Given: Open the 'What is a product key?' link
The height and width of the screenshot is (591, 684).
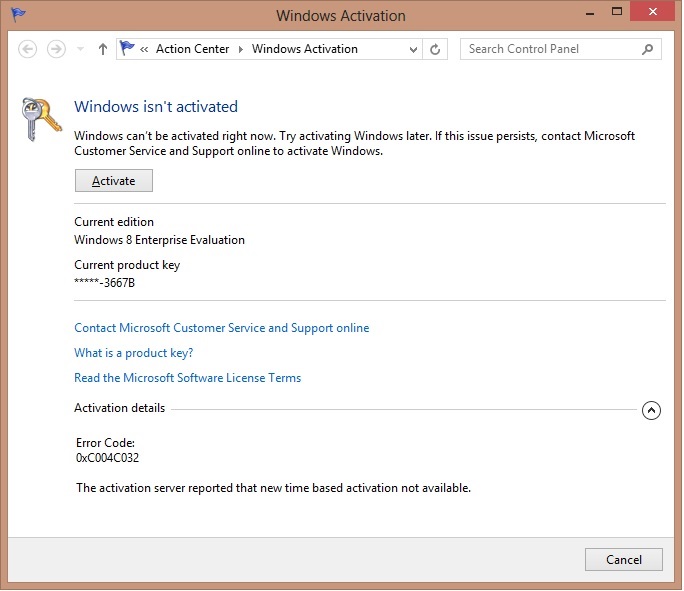Looking at the screenshot, I should 133,353.
